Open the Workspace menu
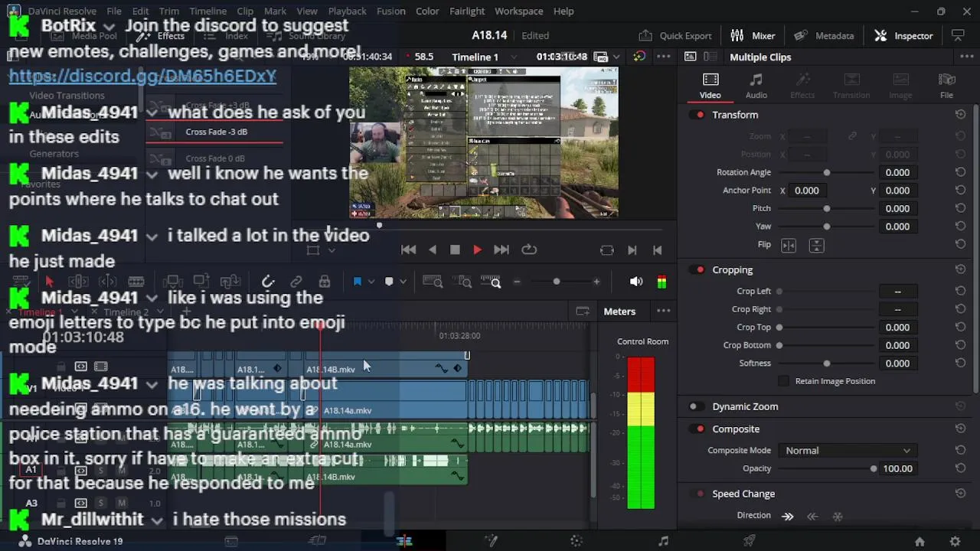 click(518, 11)
